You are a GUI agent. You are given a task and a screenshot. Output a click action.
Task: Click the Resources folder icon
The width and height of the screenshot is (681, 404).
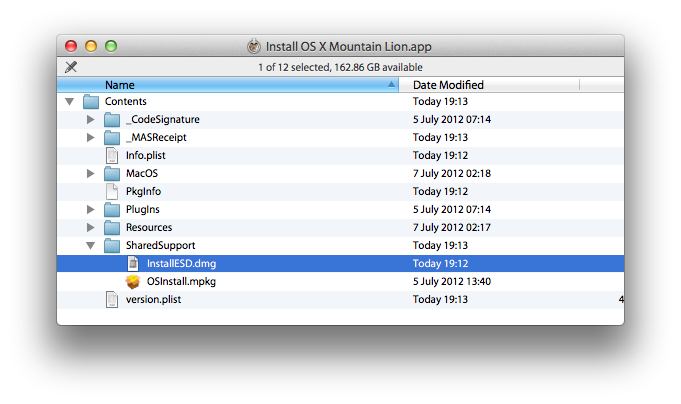112,228
